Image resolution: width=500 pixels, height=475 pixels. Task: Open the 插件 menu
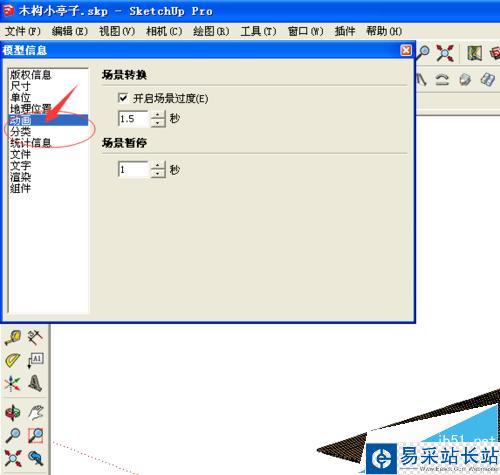(x=345, y=31)
